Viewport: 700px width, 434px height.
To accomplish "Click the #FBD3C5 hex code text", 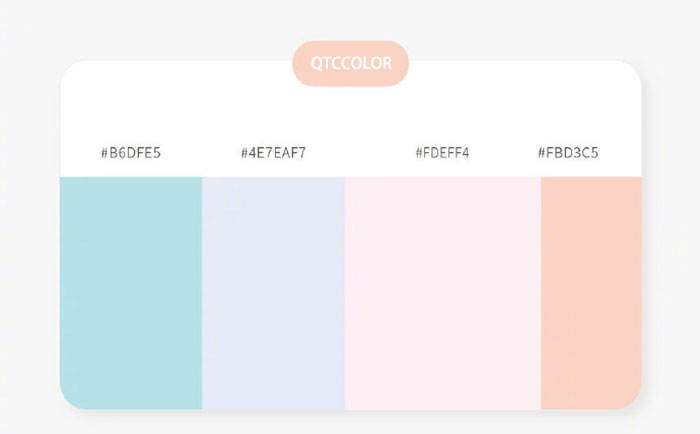I will [x=568, y=153].
